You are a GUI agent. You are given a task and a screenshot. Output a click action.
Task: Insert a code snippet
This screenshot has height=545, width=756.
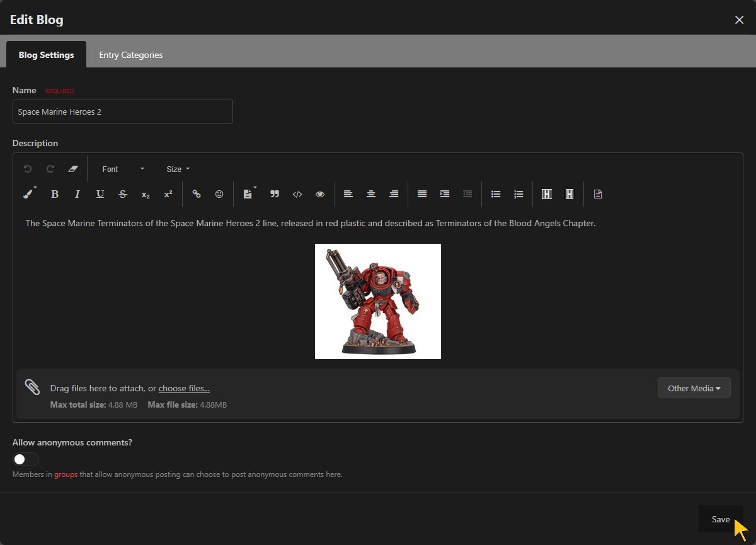click(297, 194)
